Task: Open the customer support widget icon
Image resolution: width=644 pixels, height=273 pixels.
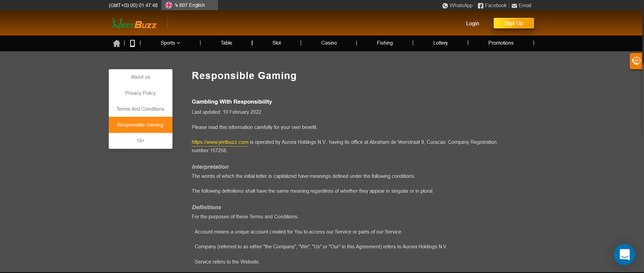Action: tap(636, 61)
